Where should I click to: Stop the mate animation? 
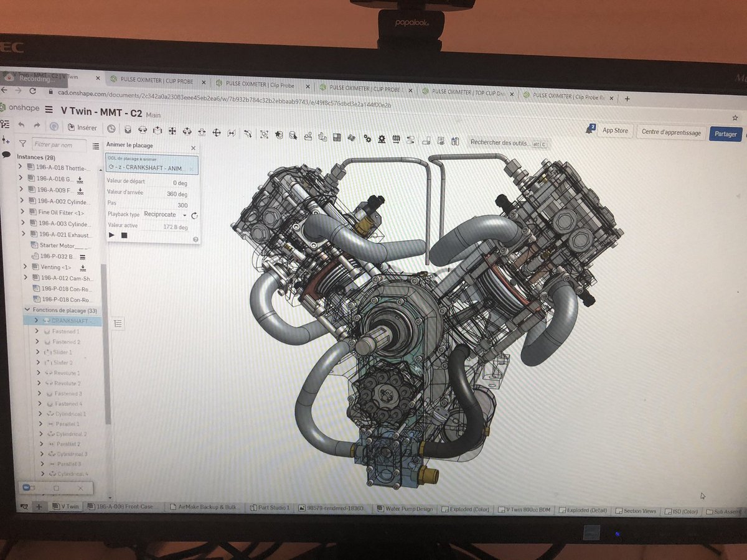coord(124,236)
